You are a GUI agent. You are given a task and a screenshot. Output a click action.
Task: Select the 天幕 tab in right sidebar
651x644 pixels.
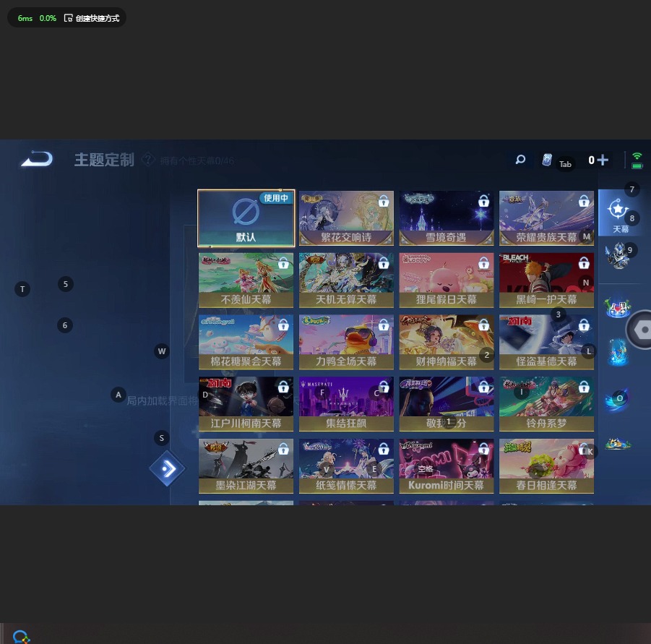[x=618, y=213]
